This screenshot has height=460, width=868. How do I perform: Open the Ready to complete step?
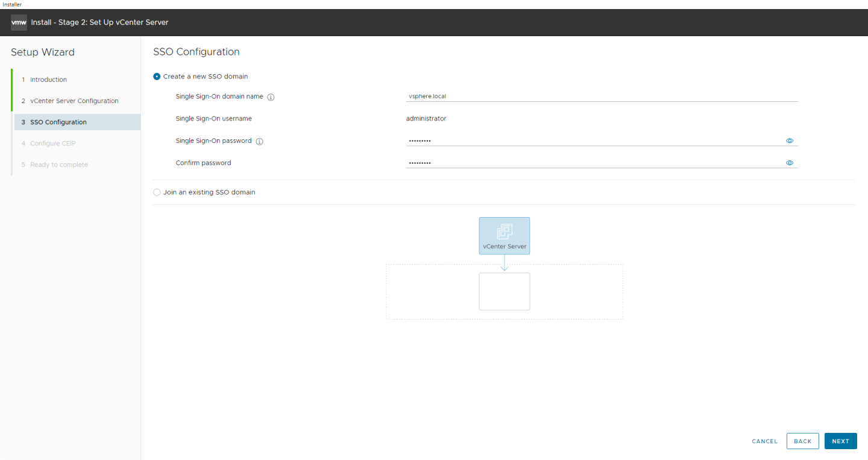click(57, 164)
